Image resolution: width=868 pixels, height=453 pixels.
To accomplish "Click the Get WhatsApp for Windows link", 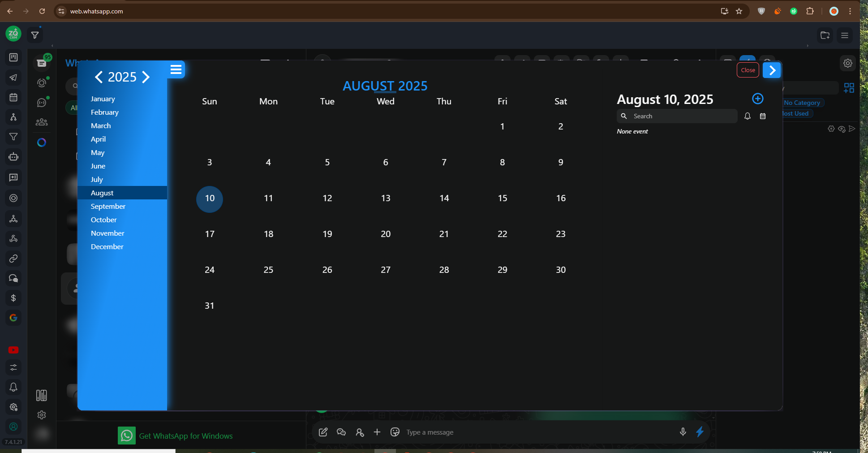I will 185,436.
